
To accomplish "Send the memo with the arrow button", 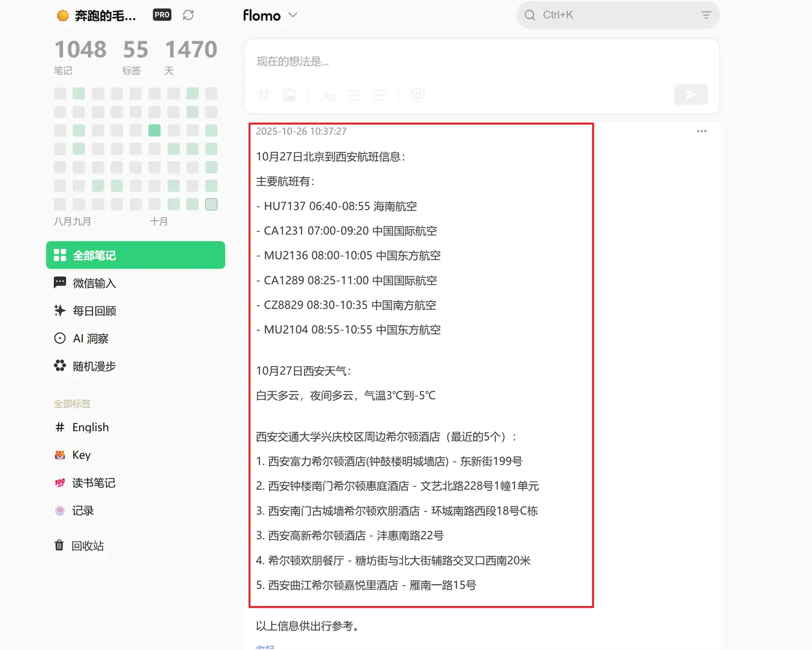I will pyautogui.click(x=691, y=95).
